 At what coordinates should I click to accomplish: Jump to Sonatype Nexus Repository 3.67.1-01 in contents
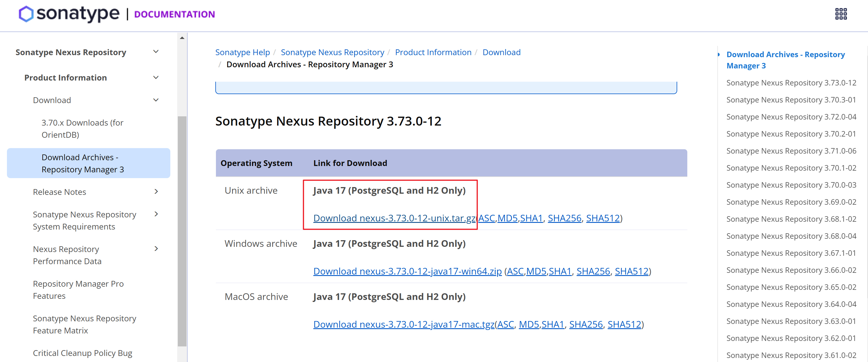pos(791,253)
